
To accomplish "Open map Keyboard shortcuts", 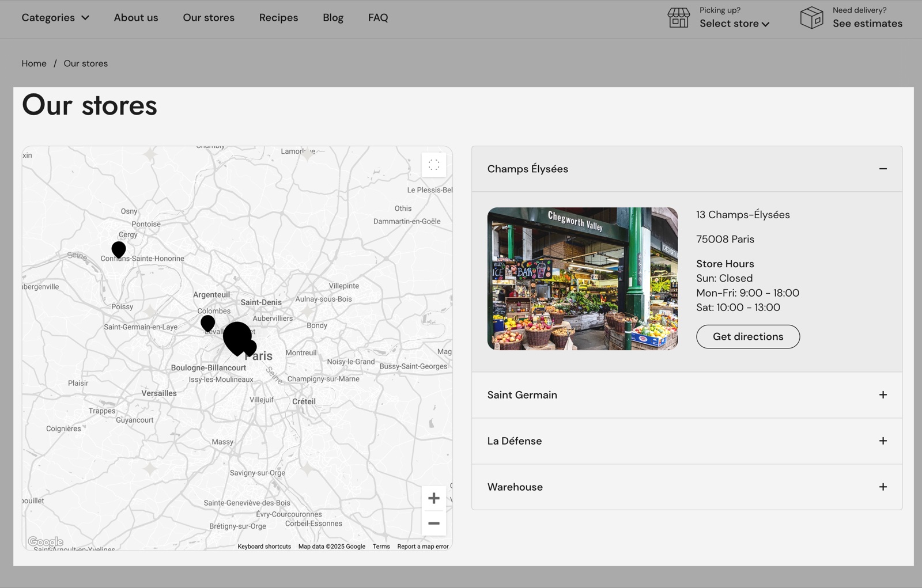I will [264, 547].
